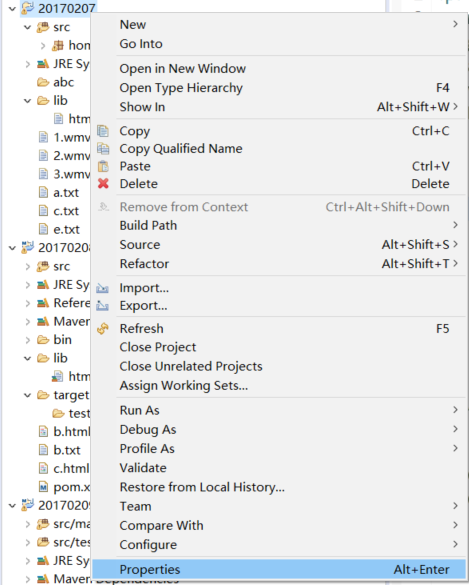Expand the JRE System Library under 20170207
This screenshot has height=585, width=469.
28,64
